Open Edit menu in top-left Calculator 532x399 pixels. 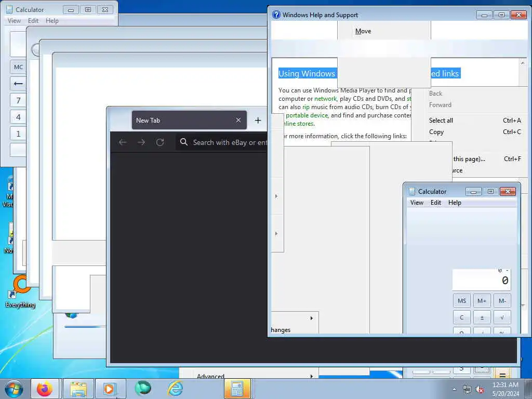coord(33,21)
